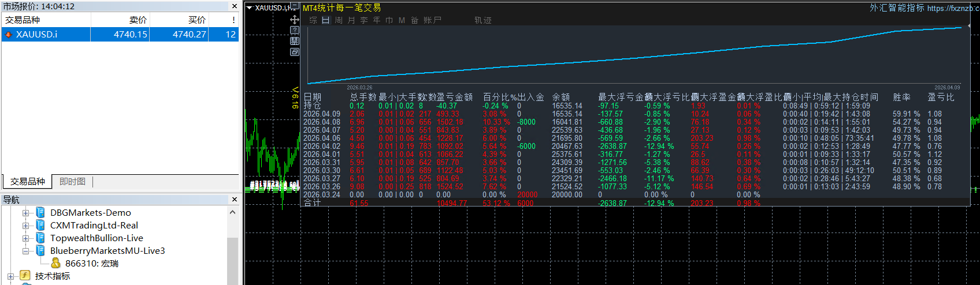Click the XAUUSD.i buy price 4740.27
Image resolution: width=980 pixels, height=285 pixels.
click(x=190, y=35)
